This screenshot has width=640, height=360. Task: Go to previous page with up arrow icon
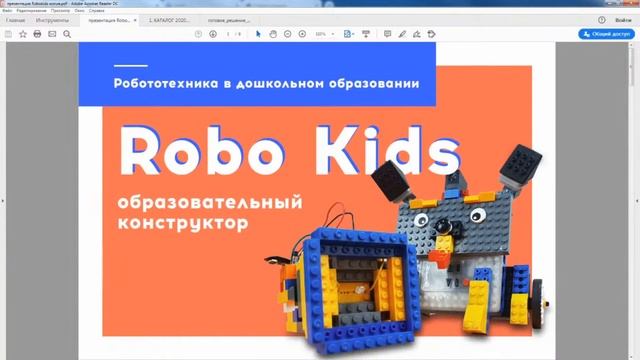tap(198, 34)
